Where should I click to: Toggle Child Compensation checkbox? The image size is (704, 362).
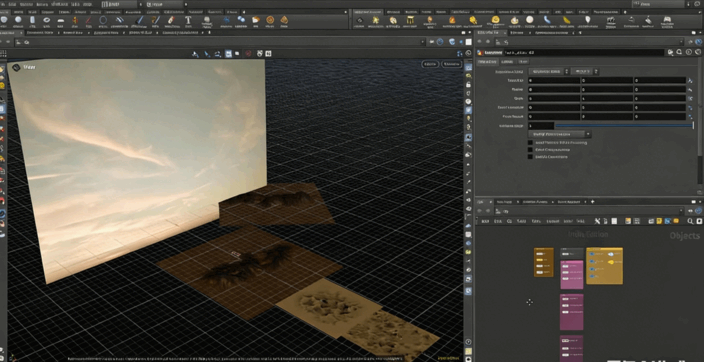[530, 150]
